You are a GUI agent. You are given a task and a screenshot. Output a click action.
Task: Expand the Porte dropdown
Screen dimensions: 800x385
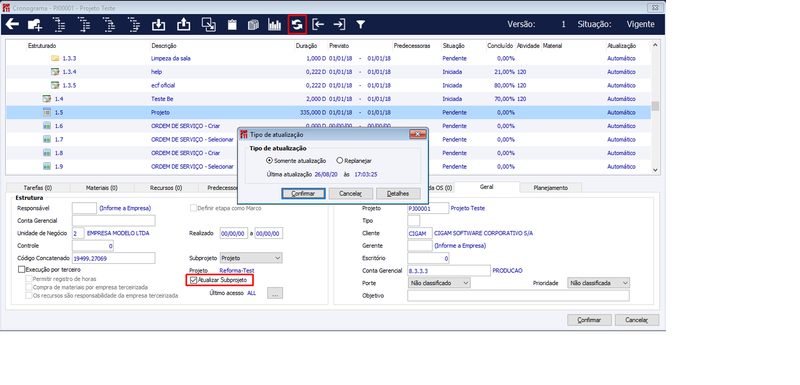439,283
